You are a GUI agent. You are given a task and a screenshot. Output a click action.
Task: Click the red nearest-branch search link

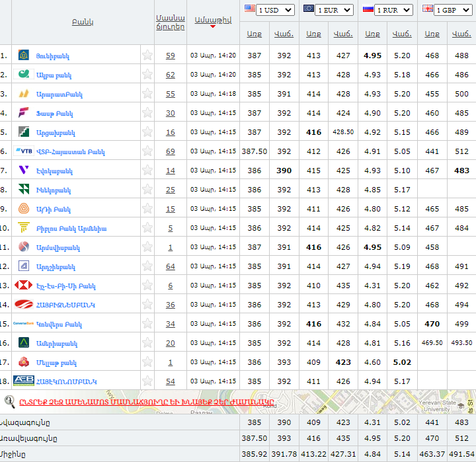(147, 402)
